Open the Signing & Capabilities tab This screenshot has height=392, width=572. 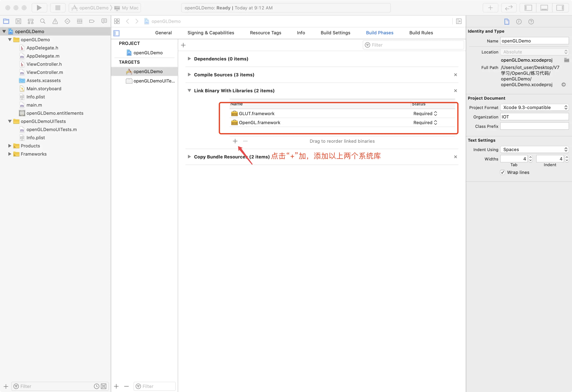tap(211, 33)
